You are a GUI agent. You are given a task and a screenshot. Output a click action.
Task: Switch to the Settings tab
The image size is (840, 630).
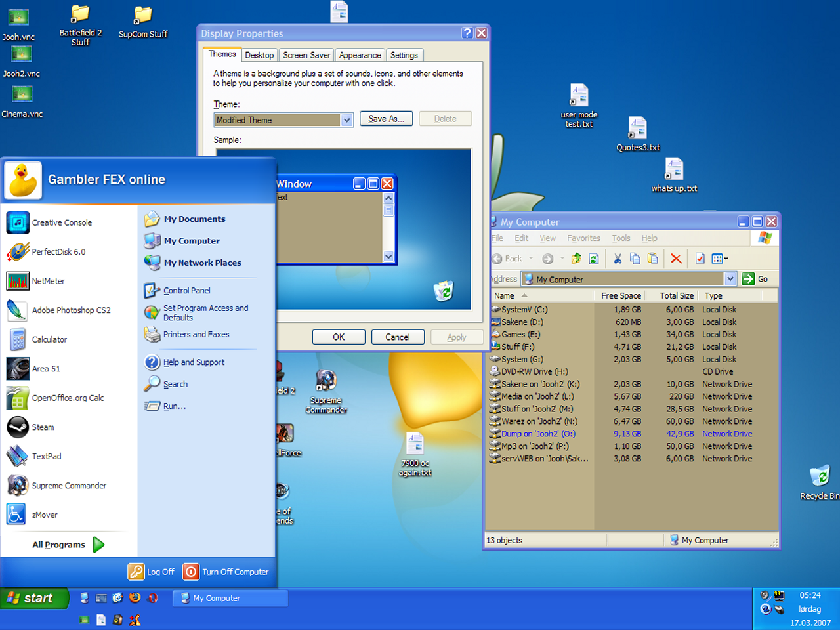coord(404,55)
